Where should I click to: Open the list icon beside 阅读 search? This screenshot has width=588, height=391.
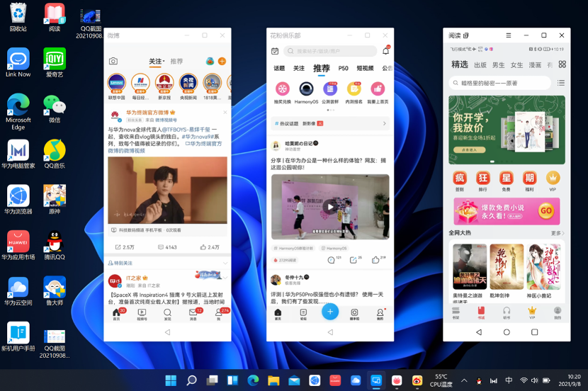(561, 83)
